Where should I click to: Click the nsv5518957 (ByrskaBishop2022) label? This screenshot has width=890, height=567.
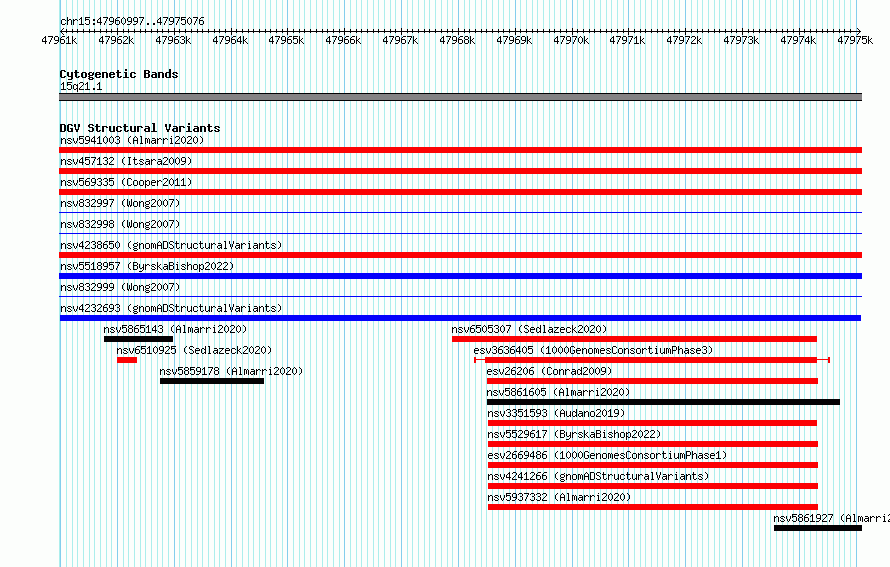[x=147, y=266]
